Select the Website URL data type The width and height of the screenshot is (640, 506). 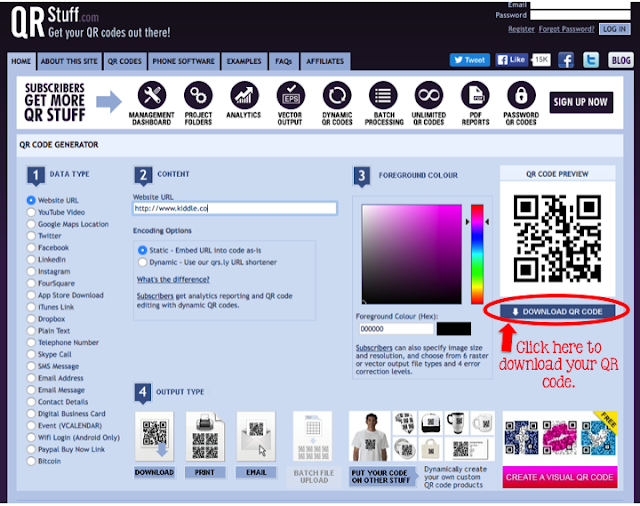[31, 200]
